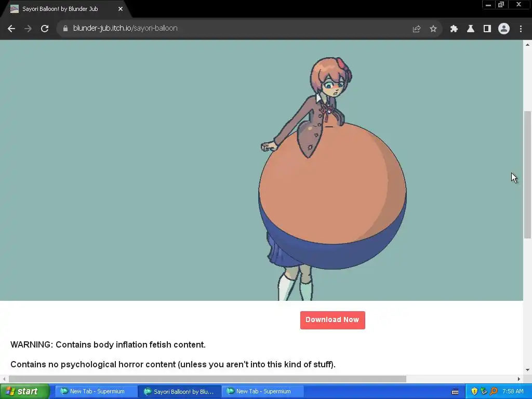The height and width of the screenshot is (399, 532).
Task: Click the horizontal scrollbar thumb
Action: (207, 379)
